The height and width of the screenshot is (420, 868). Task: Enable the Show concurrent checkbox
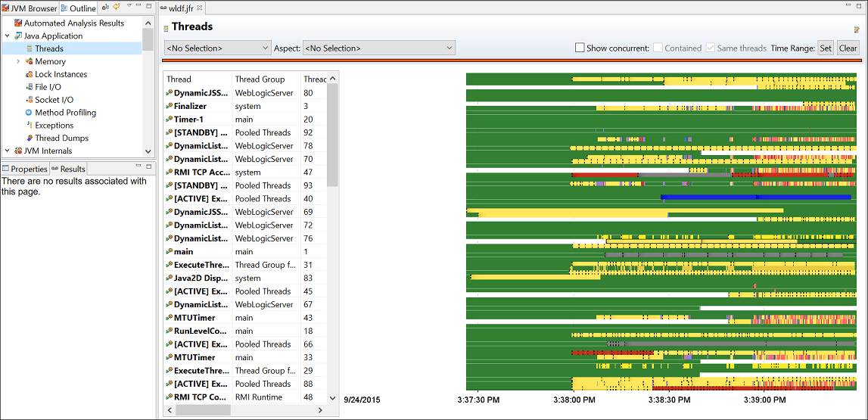580,48
